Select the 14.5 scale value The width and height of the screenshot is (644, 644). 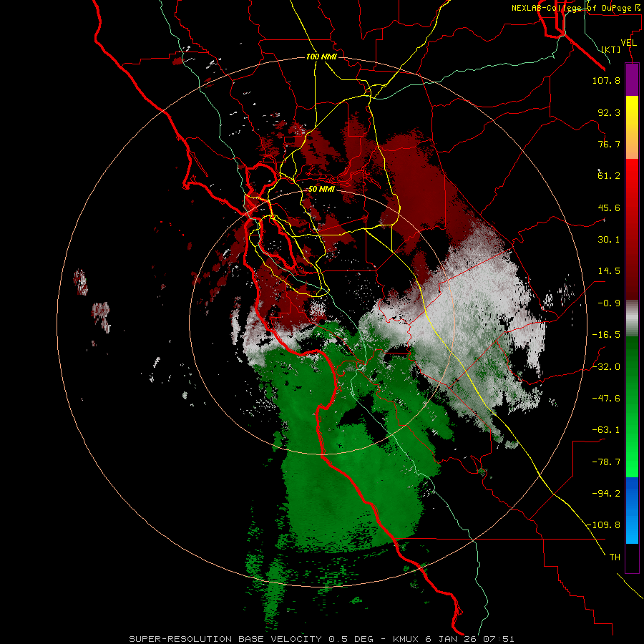coord(609,271)
